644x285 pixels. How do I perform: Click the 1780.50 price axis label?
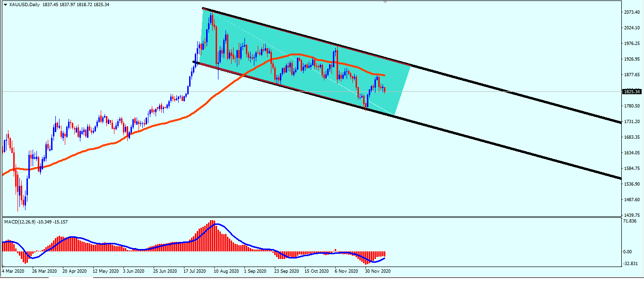(x=632, y=106)
